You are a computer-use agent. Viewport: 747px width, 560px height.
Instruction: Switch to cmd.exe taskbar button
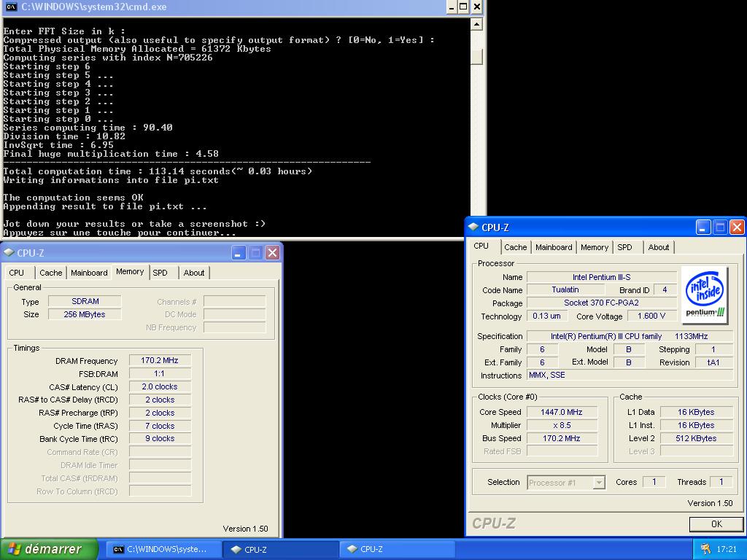(x=163, y=549)
